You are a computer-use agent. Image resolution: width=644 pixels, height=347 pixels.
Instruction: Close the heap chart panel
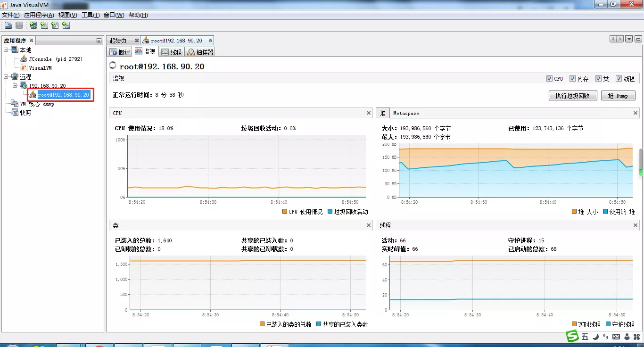(x=636, y=113)
